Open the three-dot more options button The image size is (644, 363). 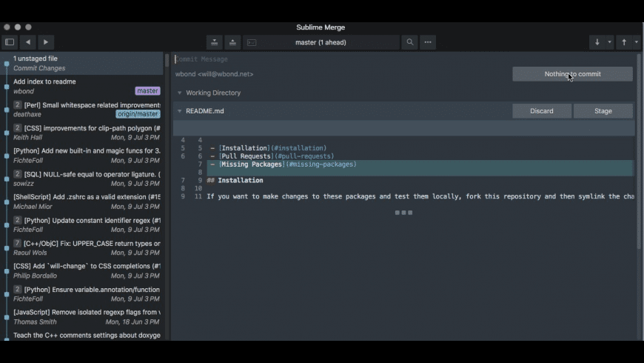pos(428,42)
